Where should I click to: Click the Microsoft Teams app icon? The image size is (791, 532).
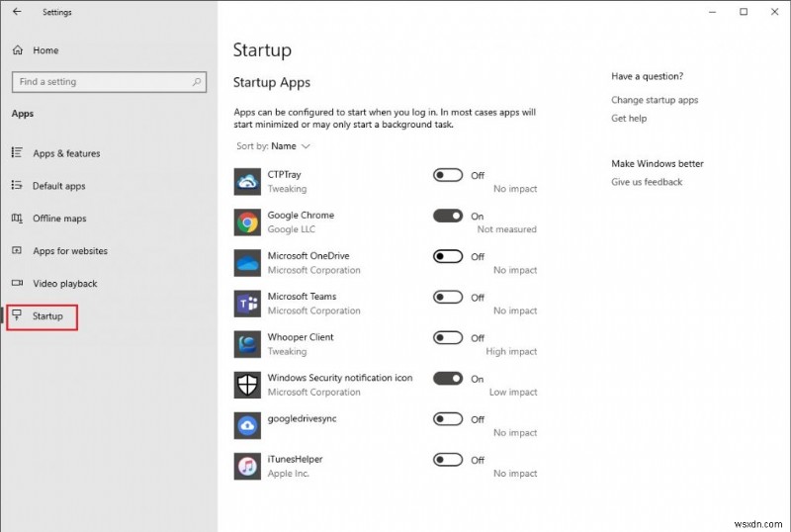coord(247,304)
